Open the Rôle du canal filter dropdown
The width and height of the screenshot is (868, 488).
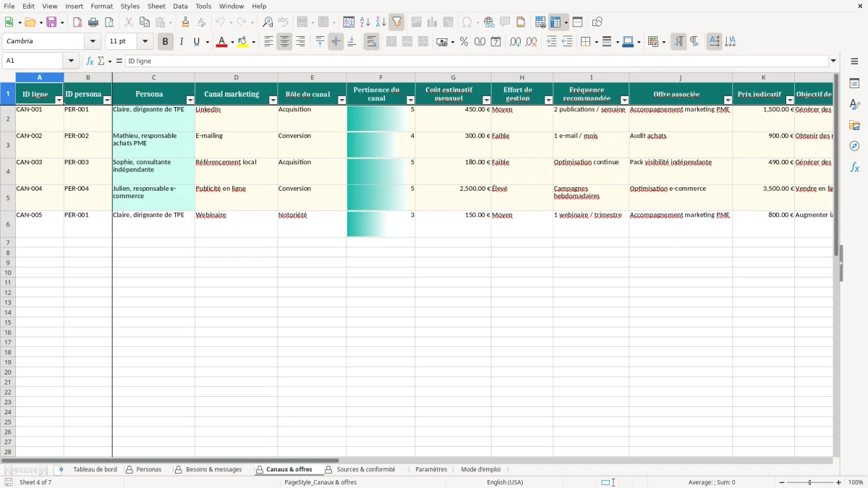342,100
